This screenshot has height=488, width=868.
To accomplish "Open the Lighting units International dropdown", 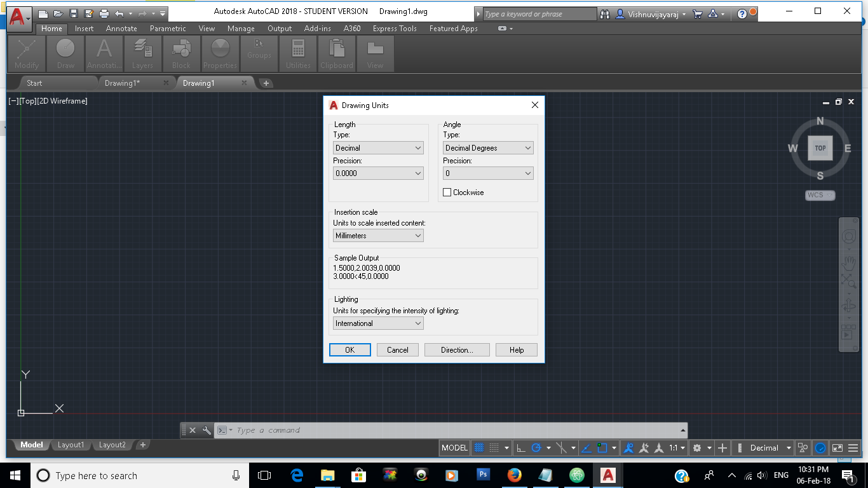I will (x=378, y=323).
